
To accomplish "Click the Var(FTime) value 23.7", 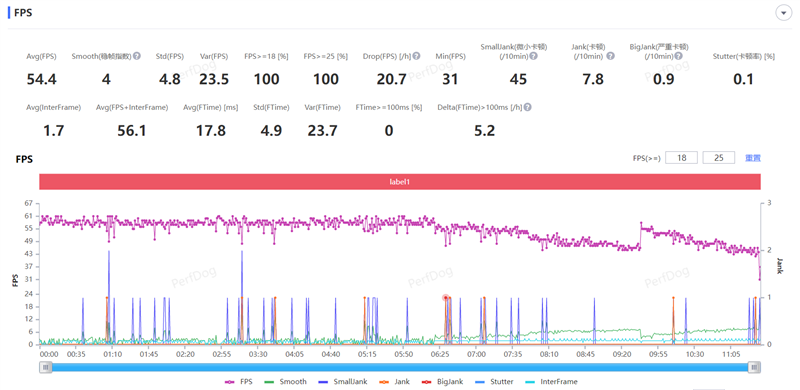I will [x=322, y=131].
